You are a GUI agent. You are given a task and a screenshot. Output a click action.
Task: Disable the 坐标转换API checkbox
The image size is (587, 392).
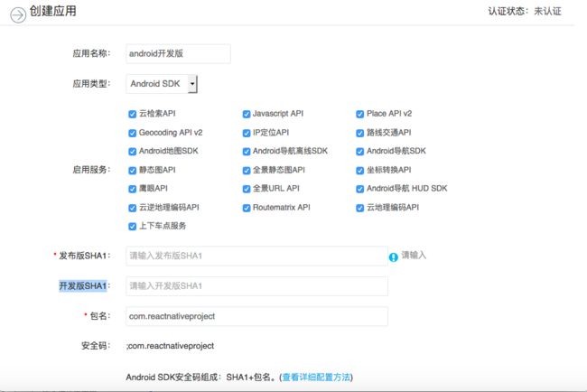click(x=359, y=171)
